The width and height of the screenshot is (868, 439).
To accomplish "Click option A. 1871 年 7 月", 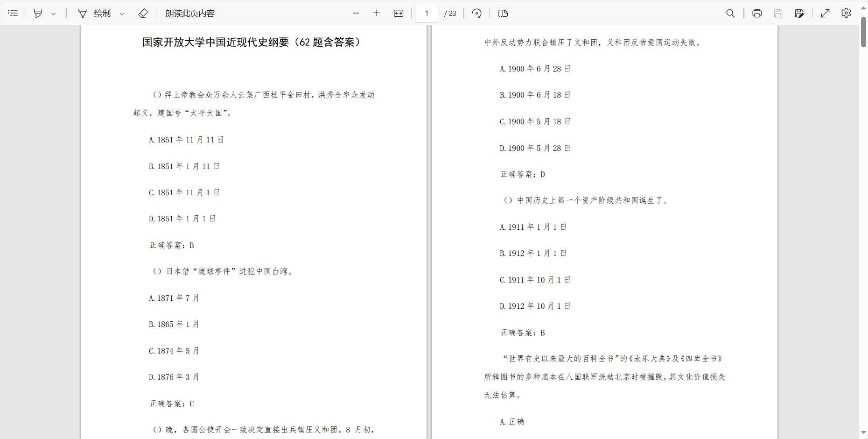I will 174,298.
